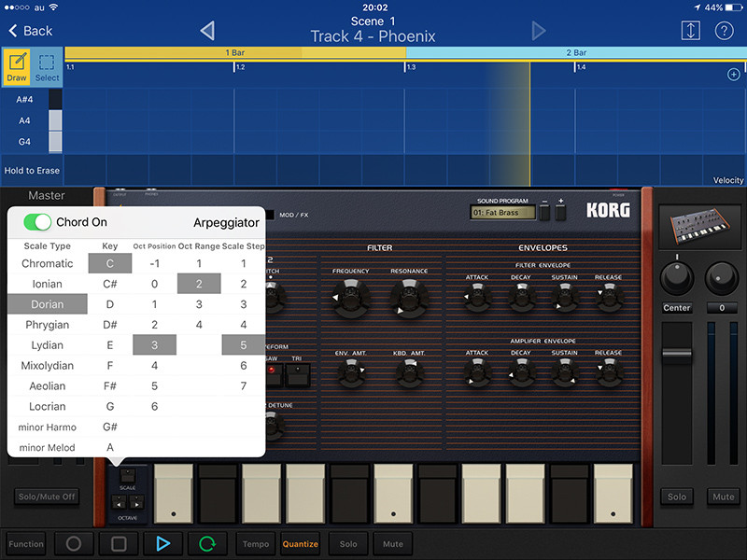Choose Dorian scale type
This screenshot has height=560, width=747.
pos(48,304)
